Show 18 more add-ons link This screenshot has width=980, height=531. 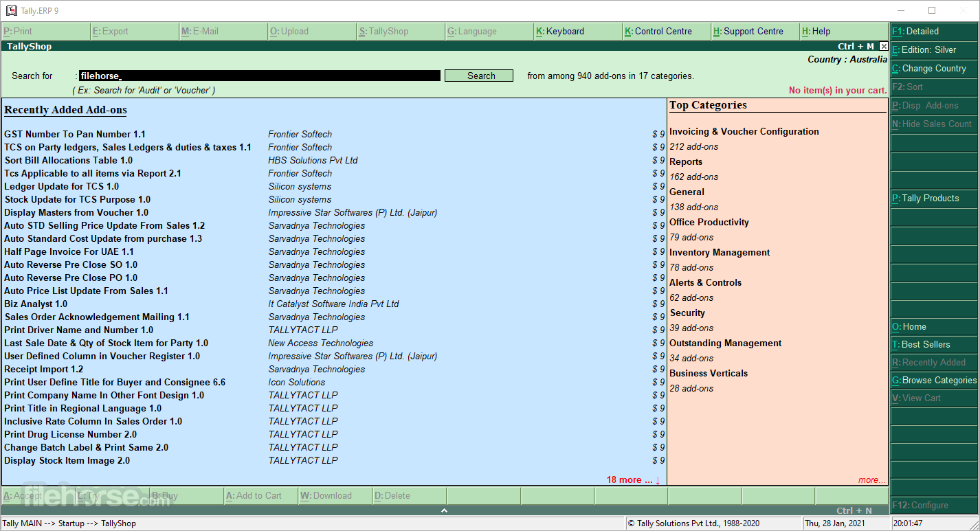pos(633,480)
